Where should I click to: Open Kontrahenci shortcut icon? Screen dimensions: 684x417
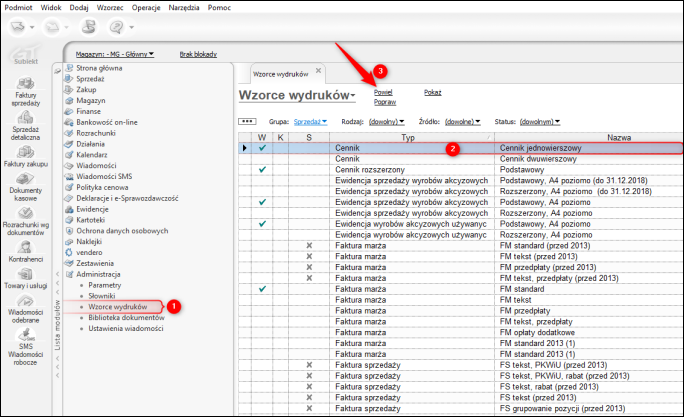coord(25,247)
